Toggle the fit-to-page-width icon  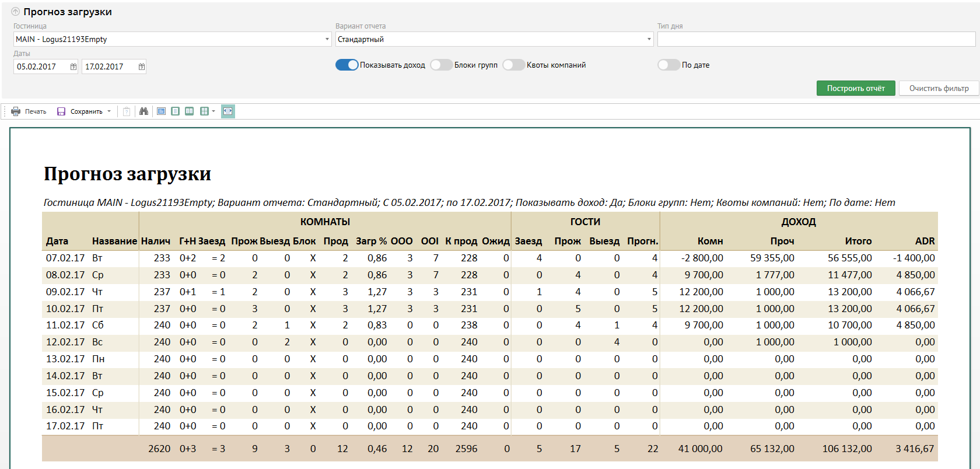pyautogui.click(x=228, y=111)
